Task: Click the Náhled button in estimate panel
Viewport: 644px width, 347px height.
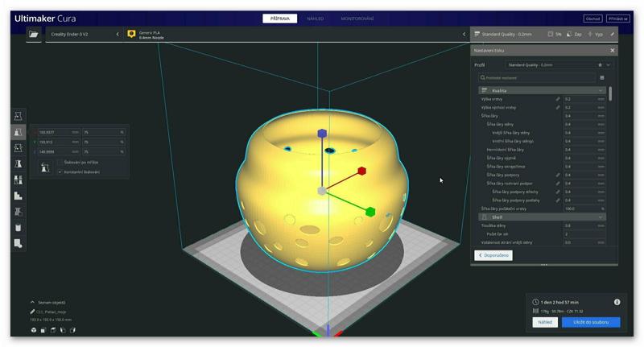Action: (545, 322)
